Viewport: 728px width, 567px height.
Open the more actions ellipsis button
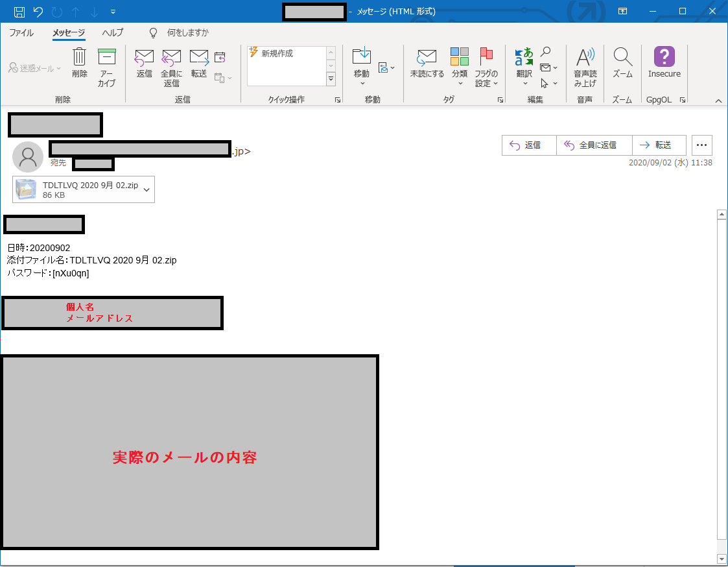(x=701, y=145)
